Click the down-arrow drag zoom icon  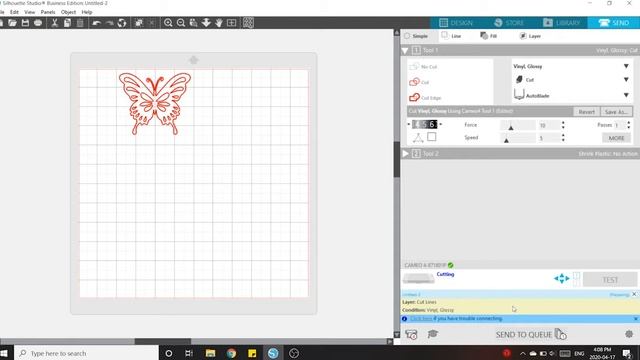click(x=206, y=23)
